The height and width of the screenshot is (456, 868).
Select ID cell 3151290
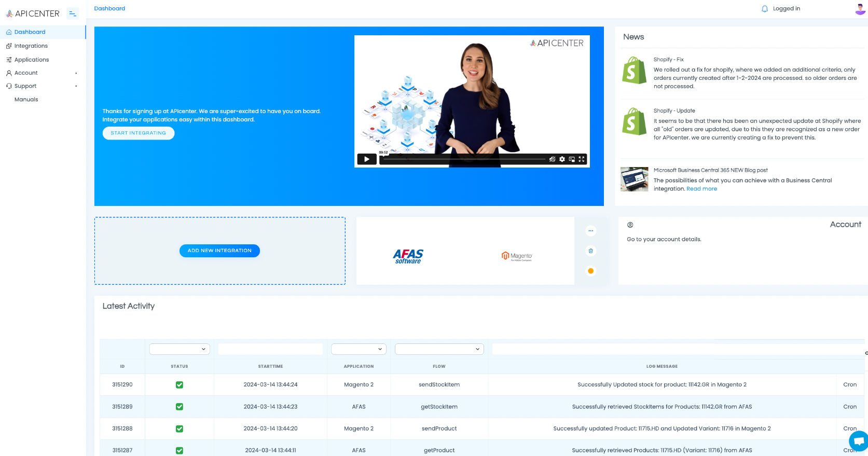(122, 385)
